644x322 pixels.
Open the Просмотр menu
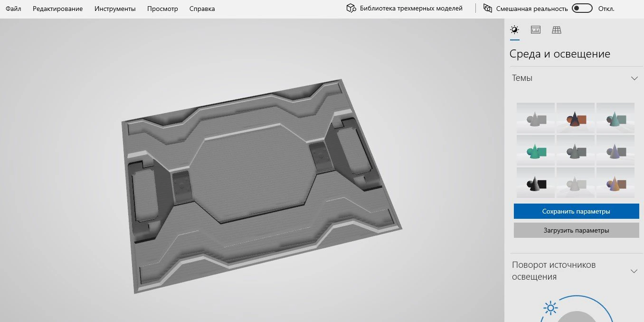coord(162,9)
